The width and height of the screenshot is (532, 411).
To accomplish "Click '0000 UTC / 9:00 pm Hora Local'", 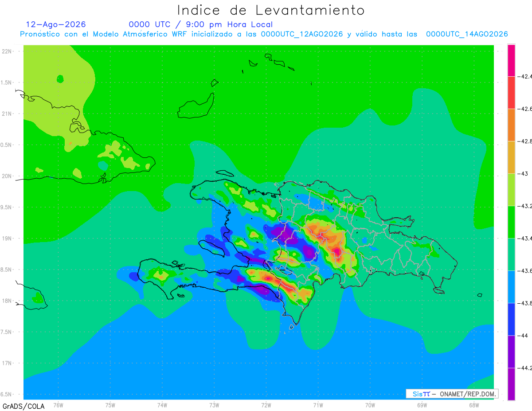I will 201,24.
